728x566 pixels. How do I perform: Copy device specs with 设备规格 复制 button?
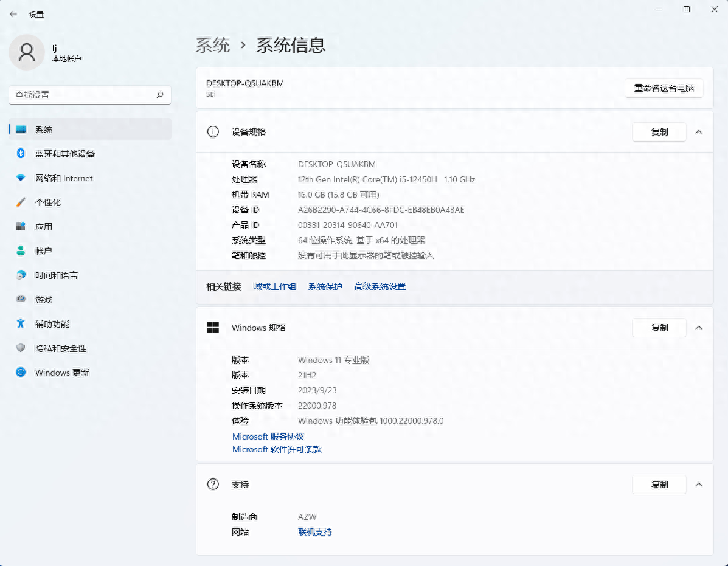pyautogui.click(x=659, y=132)
